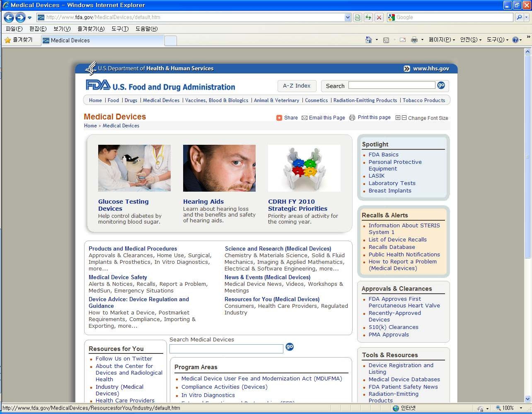Click the Email this Page envelope icon
532x414 pixels.
[305, 118]
